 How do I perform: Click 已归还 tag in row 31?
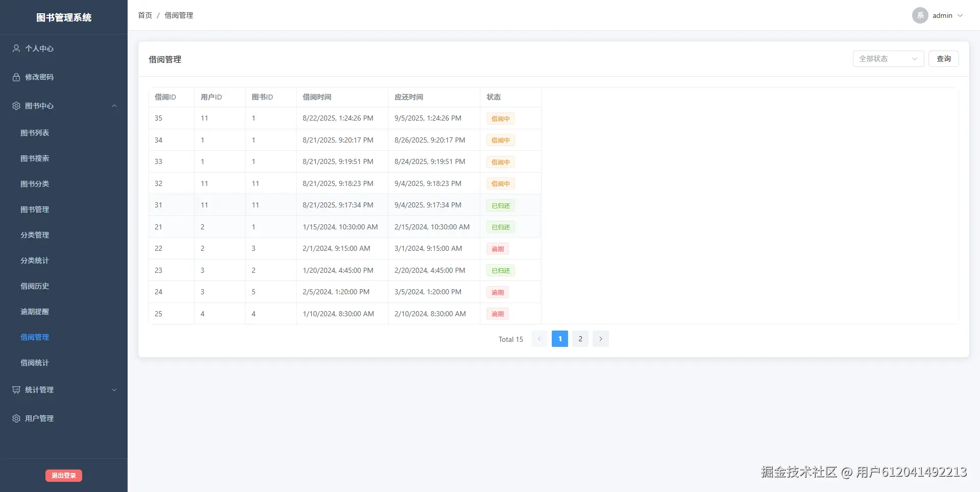click(501, 205)
